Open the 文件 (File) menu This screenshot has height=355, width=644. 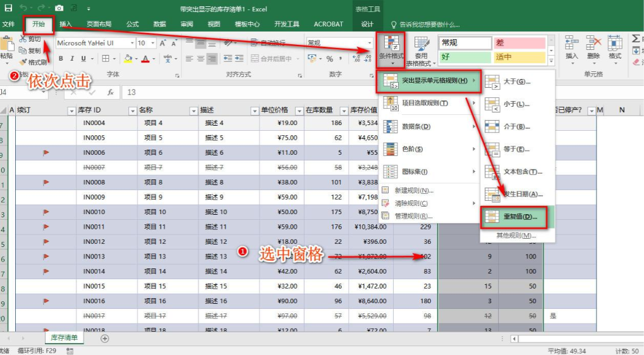pos(8,24)
